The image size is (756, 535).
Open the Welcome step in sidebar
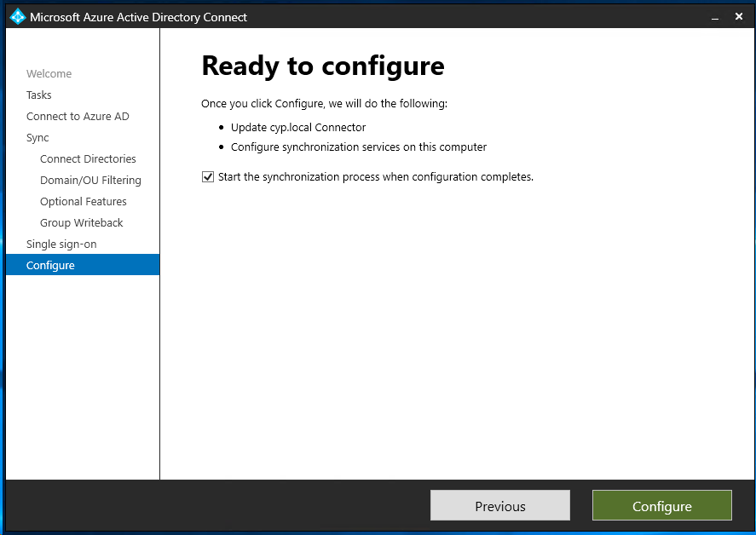(49, 74)
